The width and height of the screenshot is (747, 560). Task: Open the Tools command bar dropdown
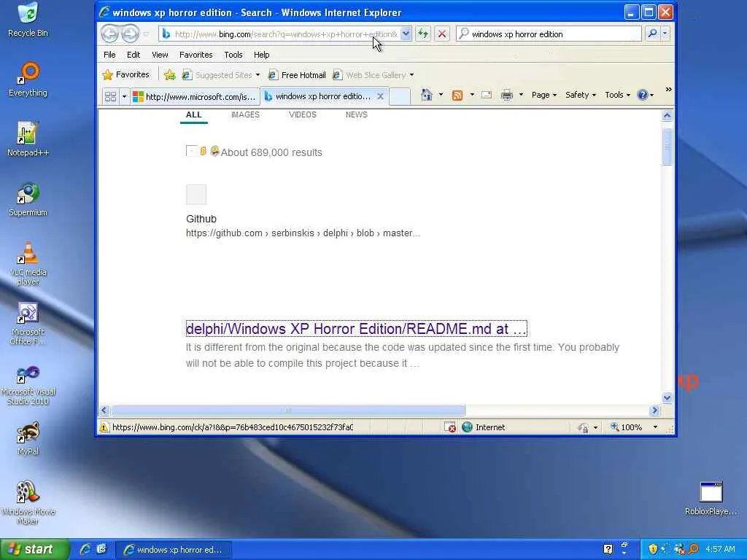coord(617,95)
